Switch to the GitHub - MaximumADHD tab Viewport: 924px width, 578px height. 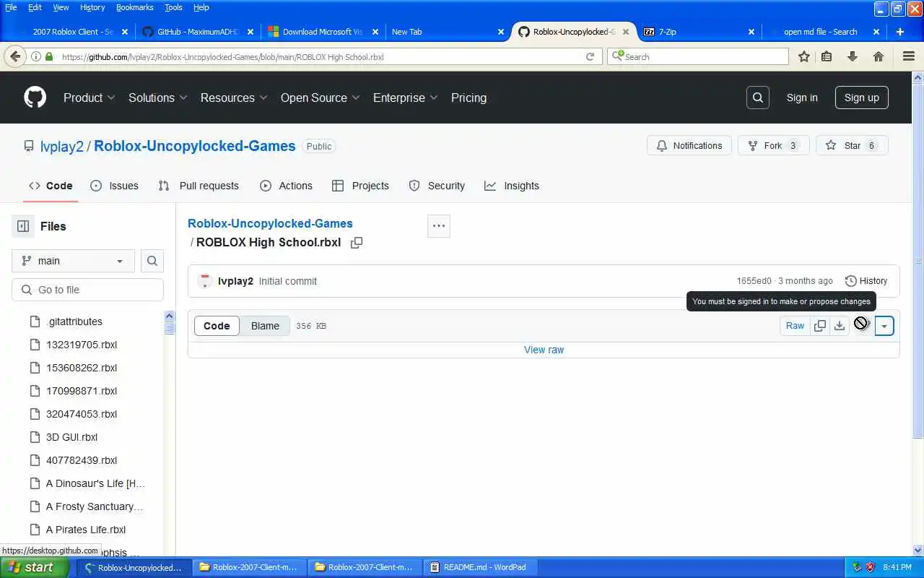click(198, 32)
